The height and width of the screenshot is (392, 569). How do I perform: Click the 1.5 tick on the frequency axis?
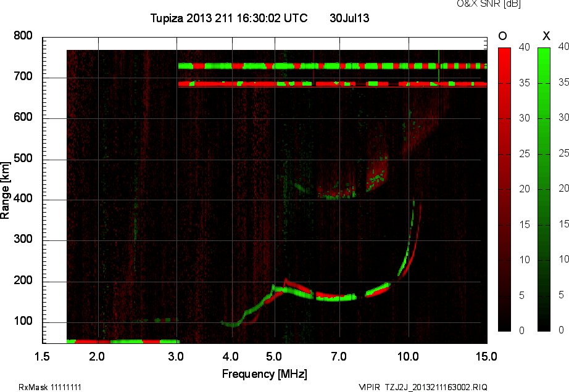[x=42, y=356]
